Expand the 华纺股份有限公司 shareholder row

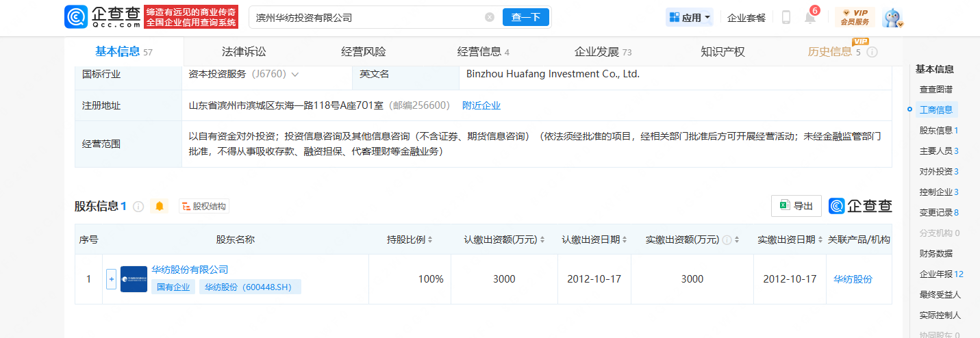pyautogui.click(x=111, y=279)
